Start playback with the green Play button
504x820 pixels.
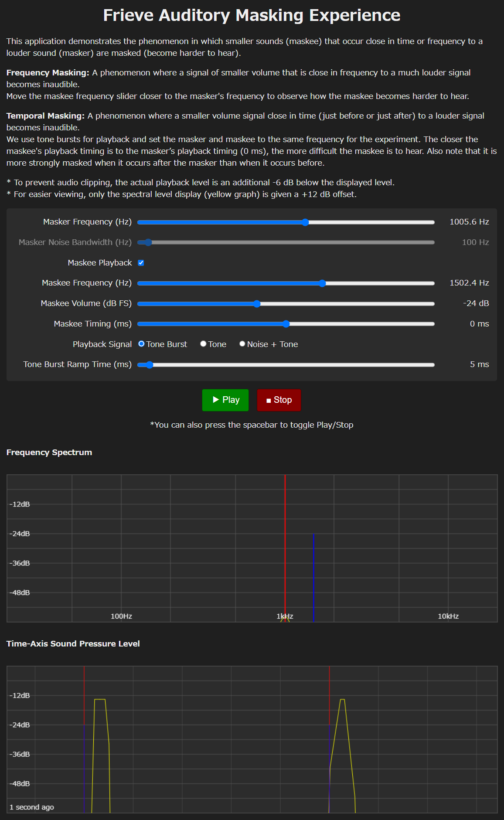click(x=225, y=400)
